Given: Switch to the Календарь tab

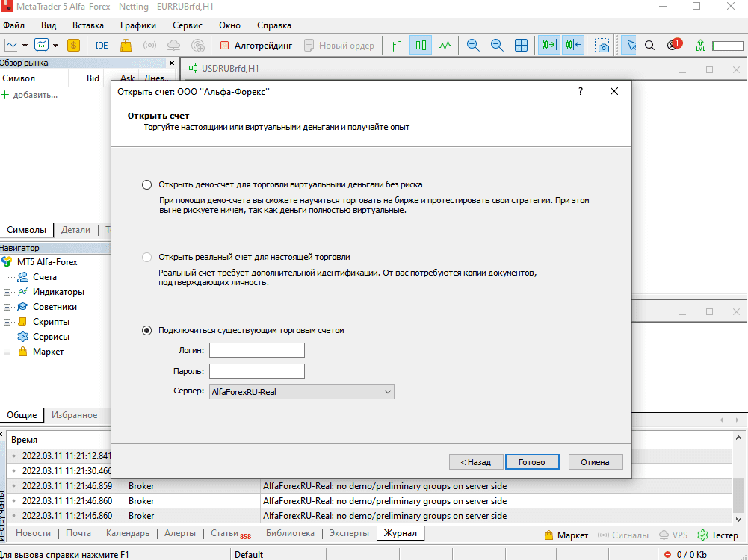Looking at the screenshot, I should [128, 533].
